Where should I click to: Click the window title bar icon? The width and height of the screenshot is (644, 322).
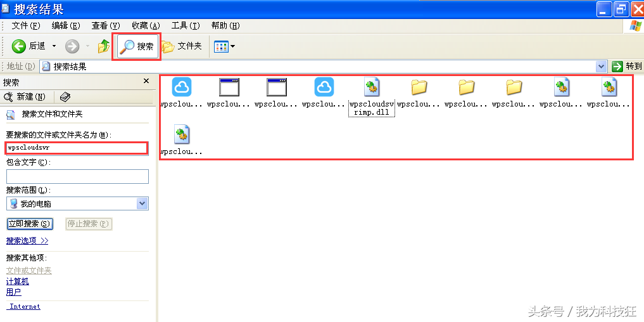[x=6, y=9]
